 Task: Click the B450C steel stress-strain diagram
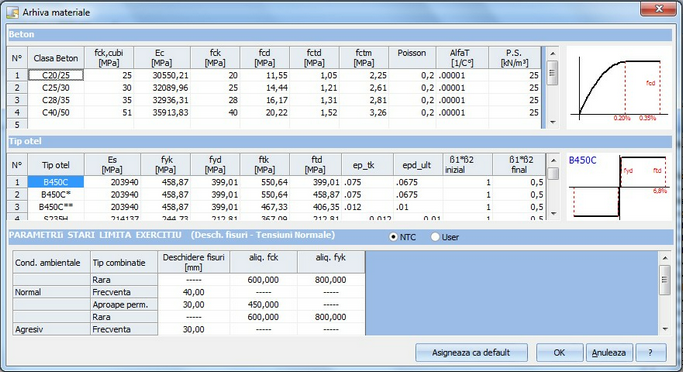[619, 186]
